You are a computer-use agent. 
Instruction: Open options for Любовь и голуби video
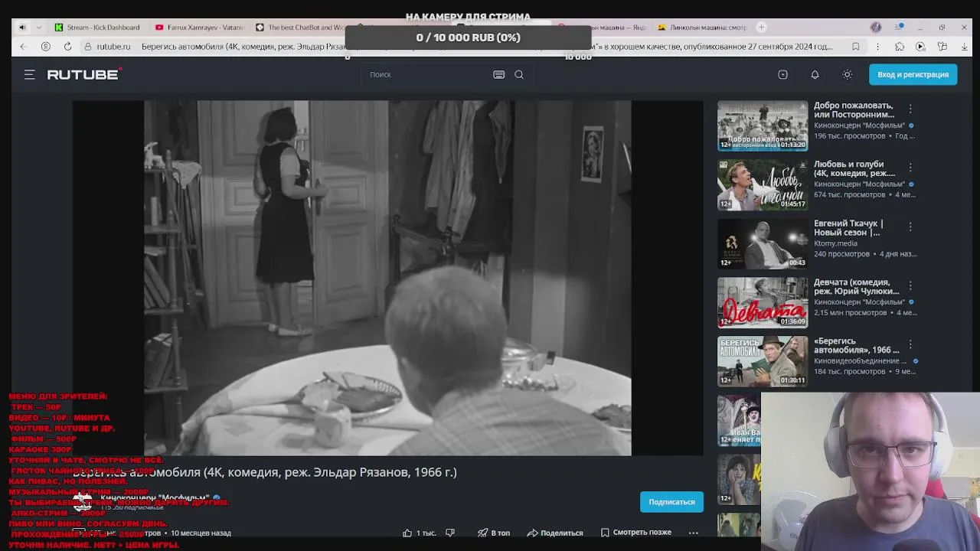tap(910, 168)
